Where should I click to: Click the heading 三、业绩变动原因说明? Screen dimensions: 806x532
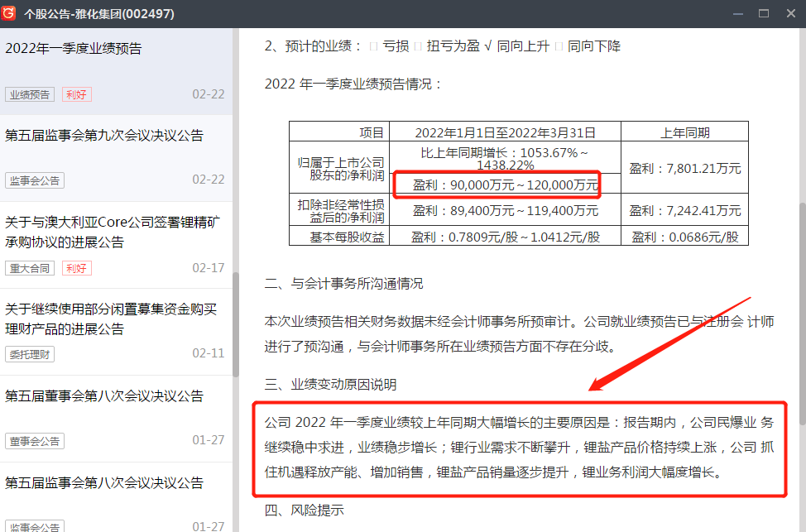click(330, 385)
